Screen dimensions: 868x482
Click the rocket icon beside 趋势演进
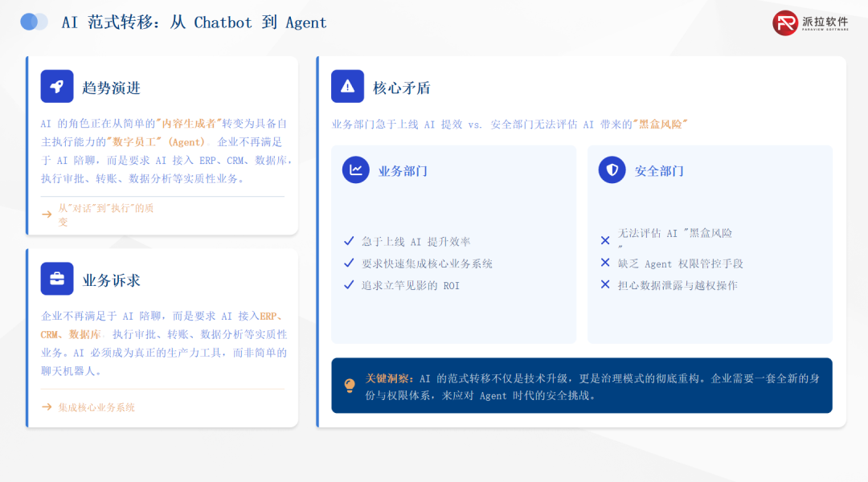click(57, 86)
